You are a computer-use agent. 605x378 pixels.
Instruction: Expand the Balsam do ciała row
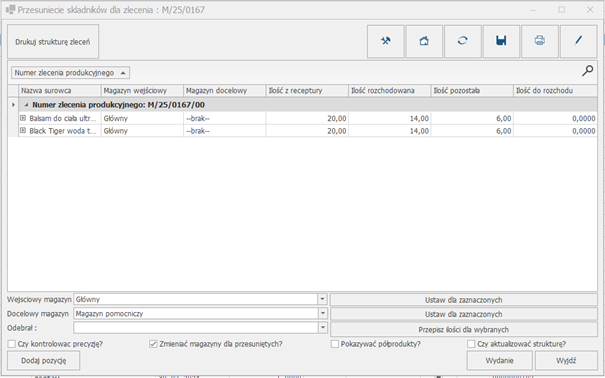tap(23, 118)
